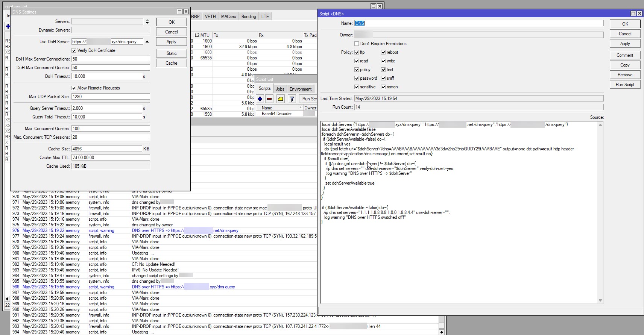The height and width of the screenshot is (335, 644).
Task: Remove server entry with Servers up arrow
Action: coord(147,20)
